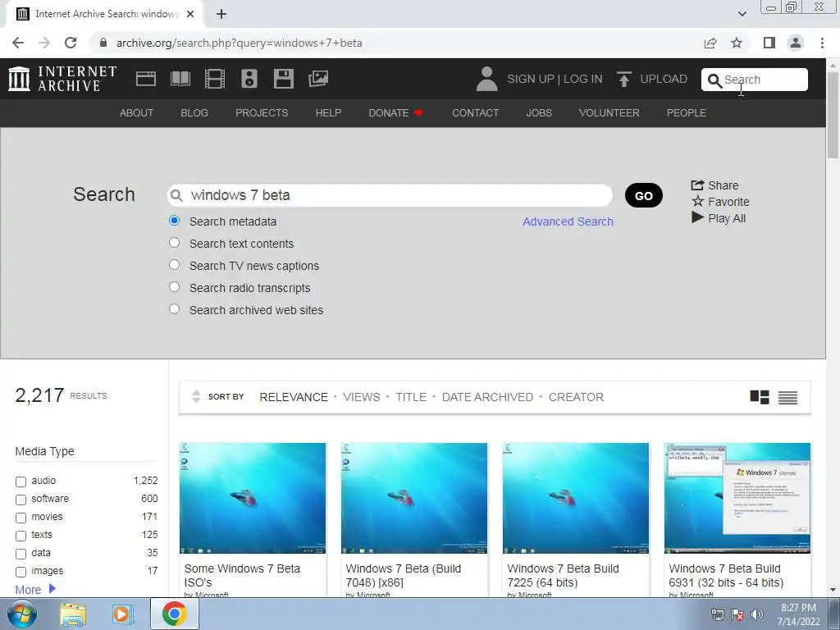
Task: Click Play All triangle icon
Action: [x=719, y=218]
